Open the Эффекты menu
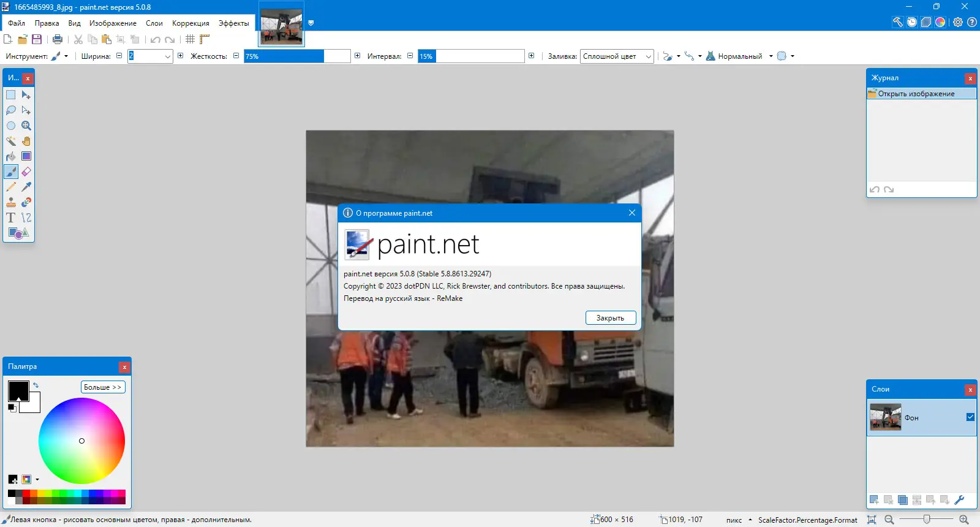This screenshot has width=980, height=527. tap(234, 23)
